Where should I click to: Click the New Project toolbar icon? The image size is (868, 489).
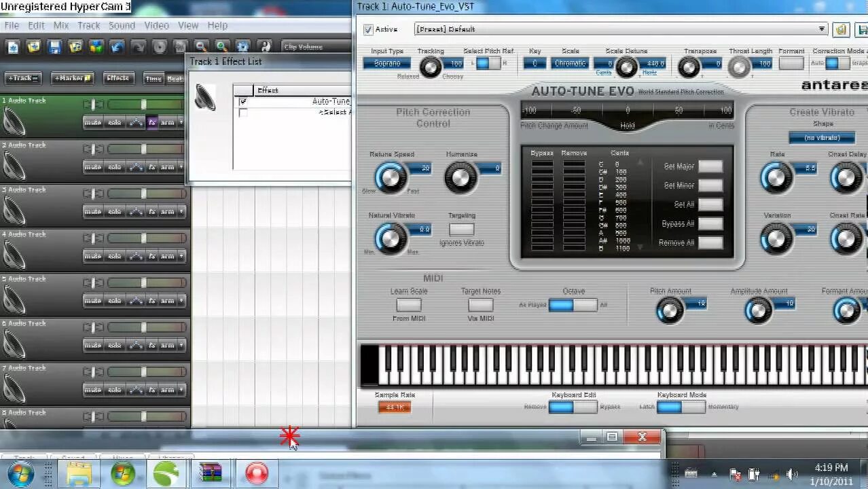tap(13, 47)
